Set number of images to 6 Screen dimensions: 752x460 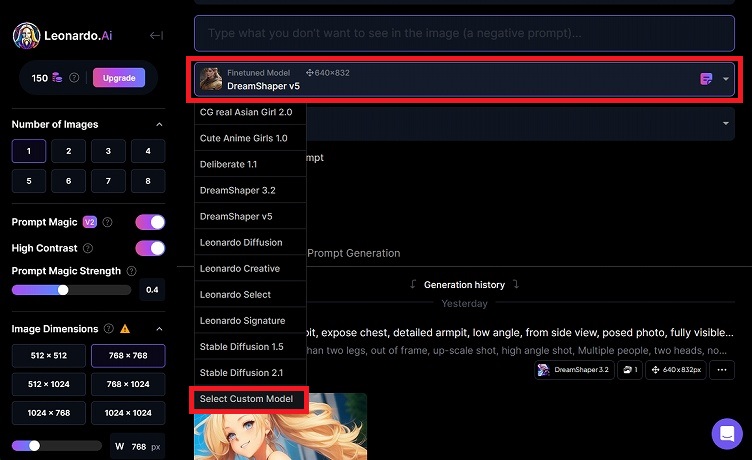pyautogui.click(x=69, y=181)
